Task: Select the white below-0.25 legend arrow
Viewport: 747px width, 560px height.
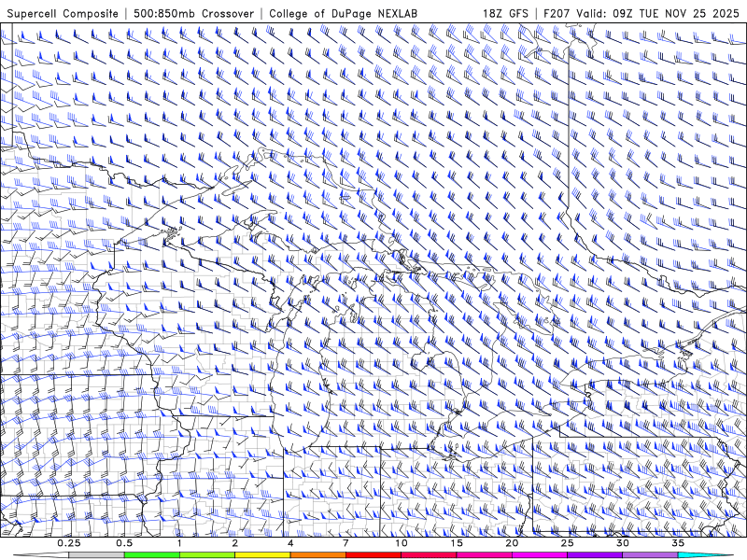Action: click(x=41, y=555)
